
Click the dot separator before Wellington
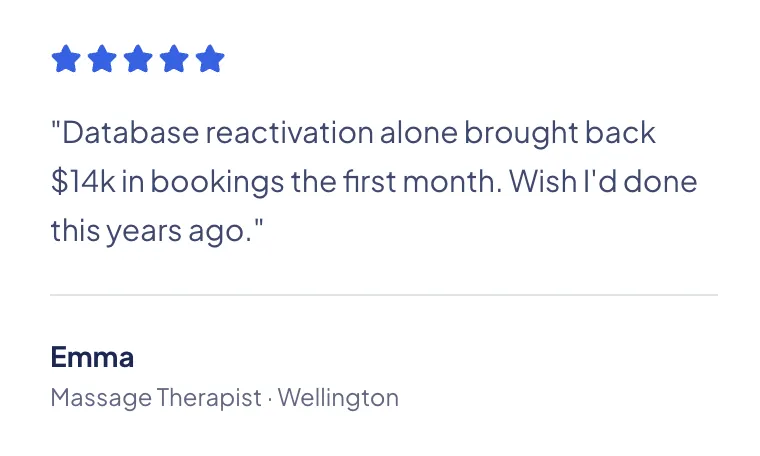(x=269, y=399)
